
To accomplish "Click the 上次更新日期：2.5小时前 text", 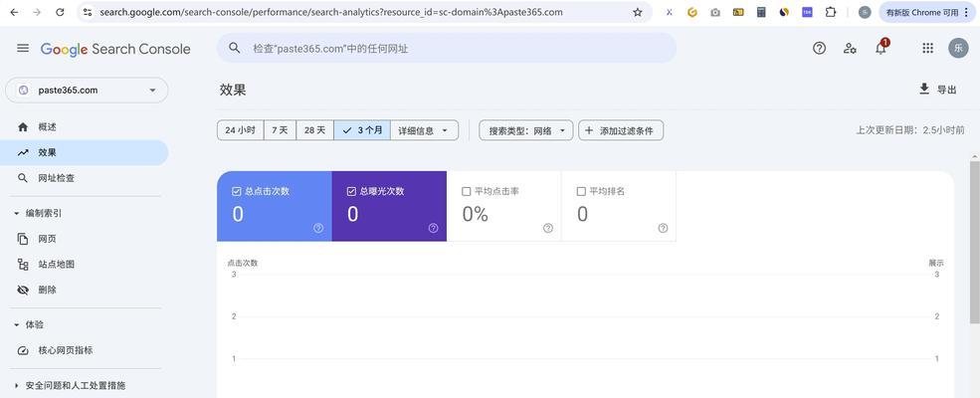I will coord(910,130).
